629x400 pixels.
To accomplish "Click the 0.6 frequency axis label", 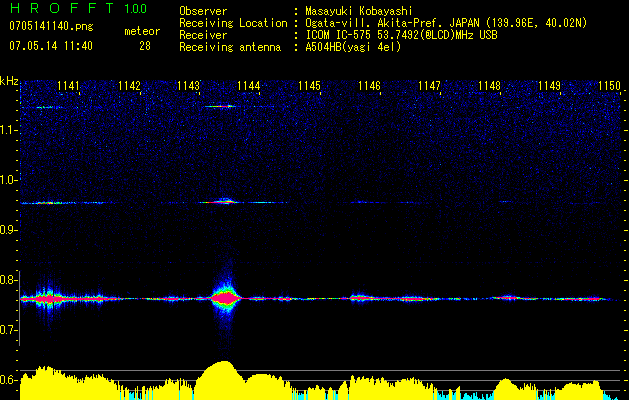I will point(9,380).
